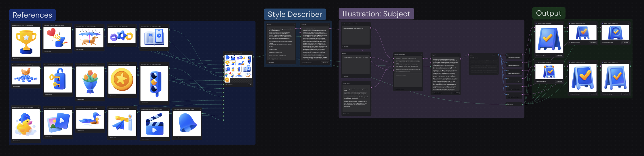Select the Illustration: Subject group label
Screen dimensions: 644x156
pyautogui.click(x=376, y=14)
